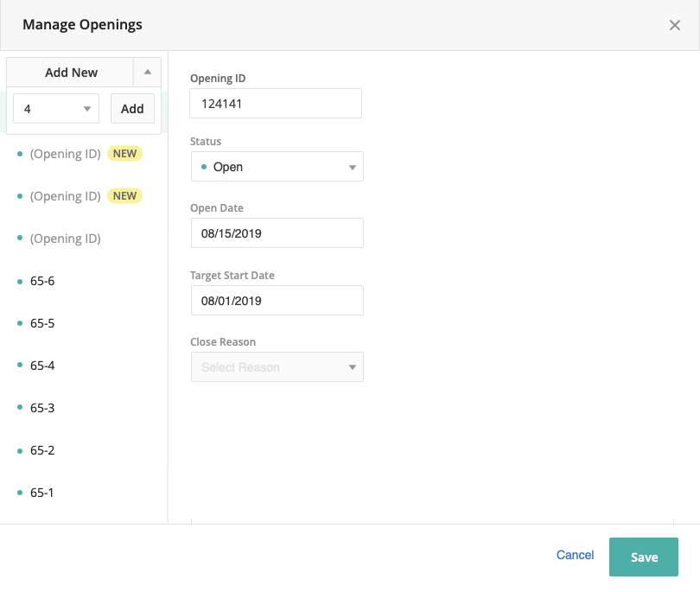Click the Open Date field

point(277,233)
